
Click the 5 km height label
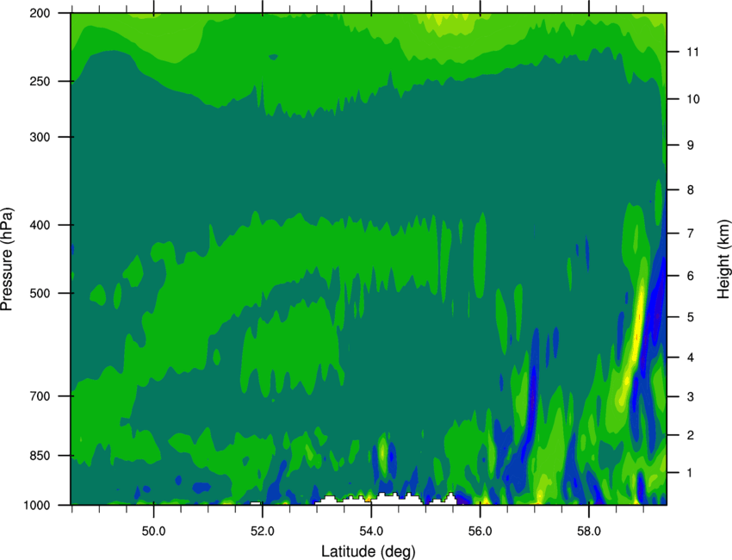pyautogui.click(x=691, y=317)
